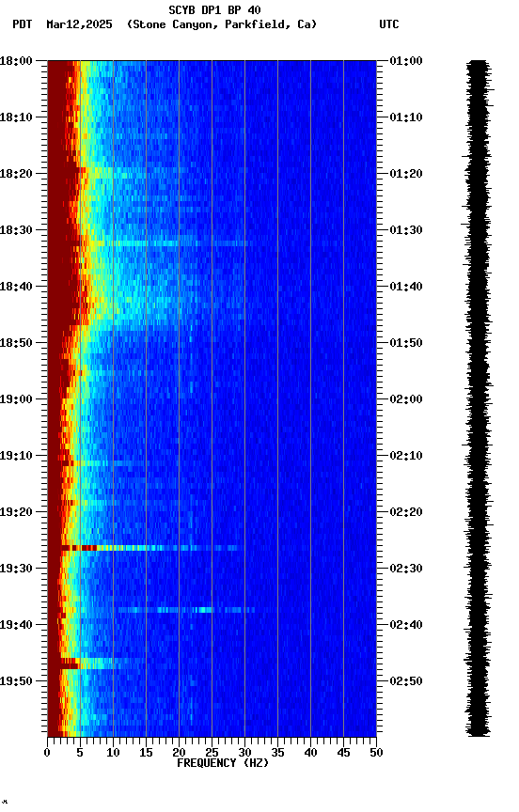Click the 01:30 UTC time label
This screenshot has height=812, width=519.
point(406,230)
